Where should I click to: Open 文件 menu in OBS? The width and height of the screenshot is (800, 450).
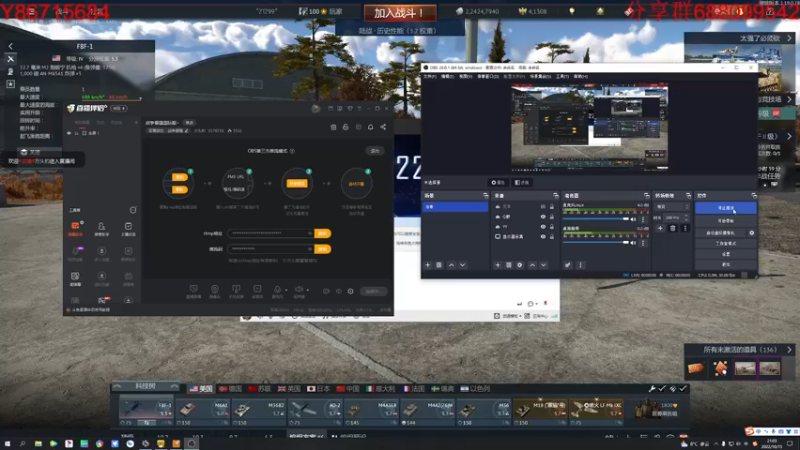click(430, 77)
